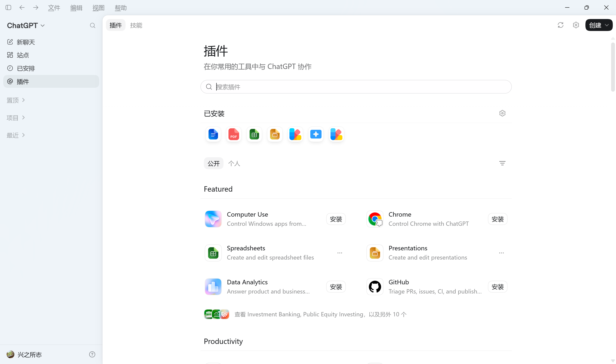Viewport: 616px width, 364px height.
Task: Open the 视图 menu
Action: point(98,8)
